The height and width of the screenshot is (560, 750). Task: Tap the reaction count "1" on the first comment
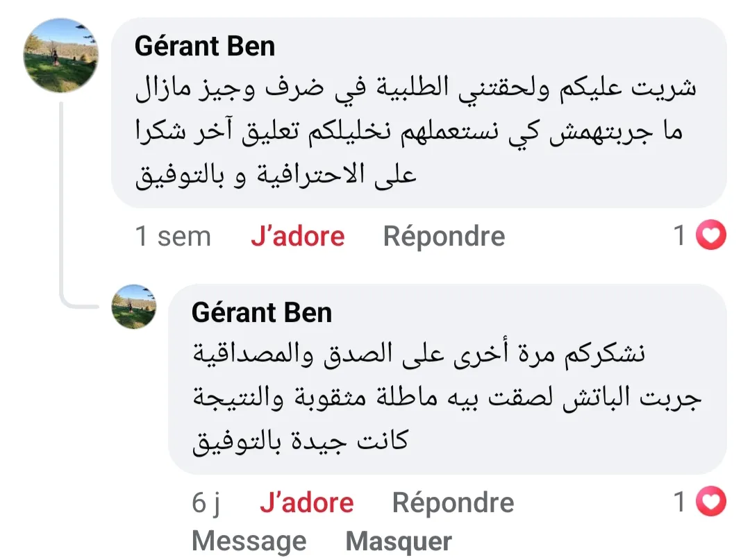pyautogui.click(x=681, y=237)
